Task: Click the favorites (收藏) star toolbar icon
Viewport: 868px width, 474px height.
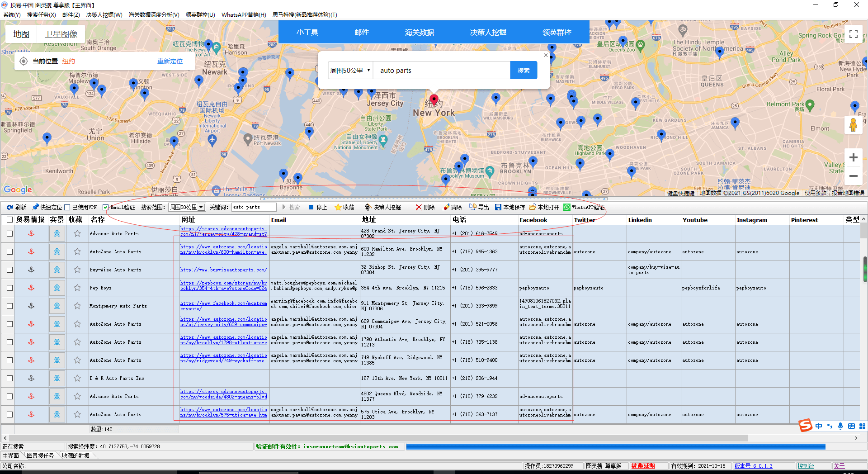Action: [338, 207]
